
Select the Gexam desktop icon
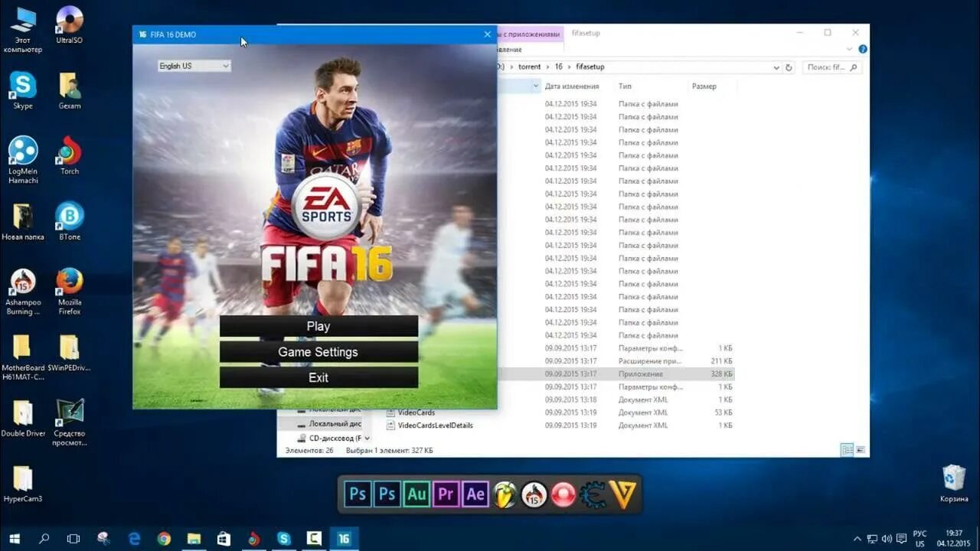[x=70, y=90]
